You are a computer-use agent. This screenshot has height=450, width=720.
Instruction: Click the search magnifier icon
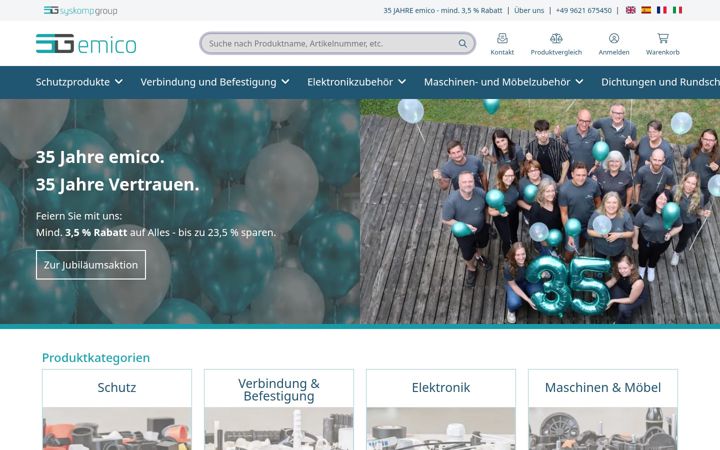tap(462, 44)
